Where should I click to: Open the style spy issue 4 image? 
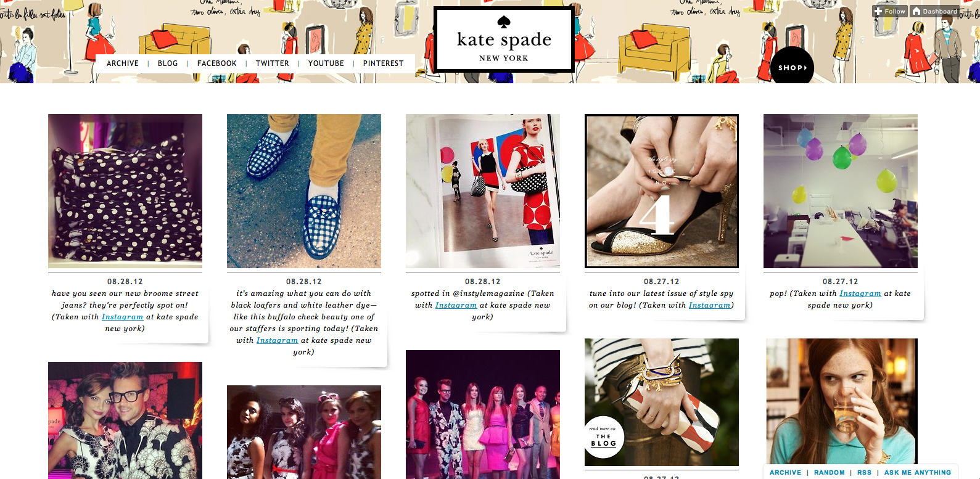(x=662, y=191)
